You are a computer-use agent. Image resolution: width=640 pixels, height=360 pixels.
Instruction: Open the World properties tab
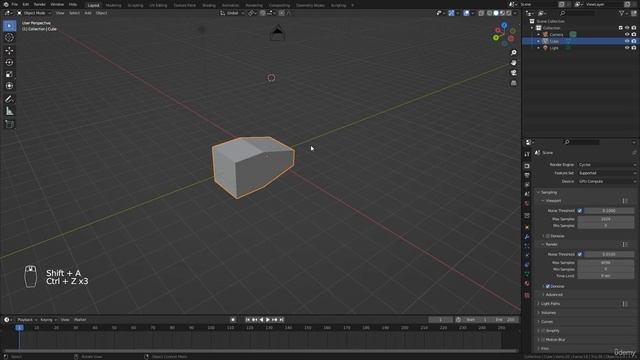click(x=527, y=203)
